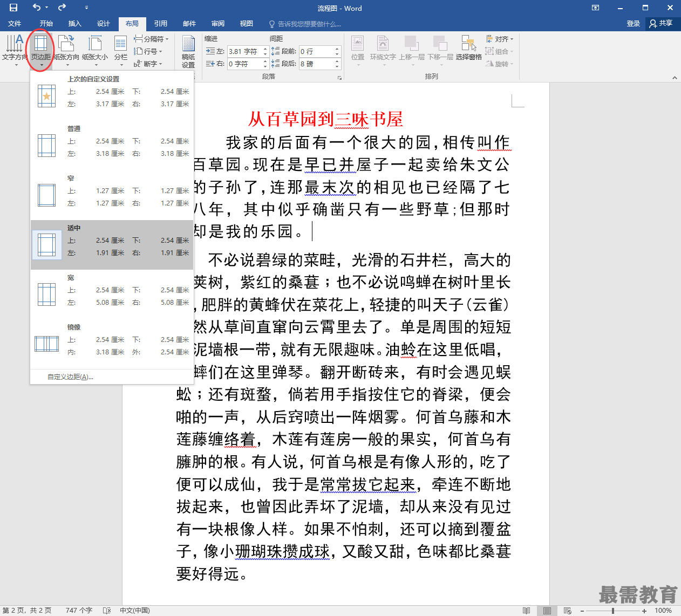Viewport: 681px width, 616px height.
Task: Click the 页边距 margins button
Action: point(41,50)
